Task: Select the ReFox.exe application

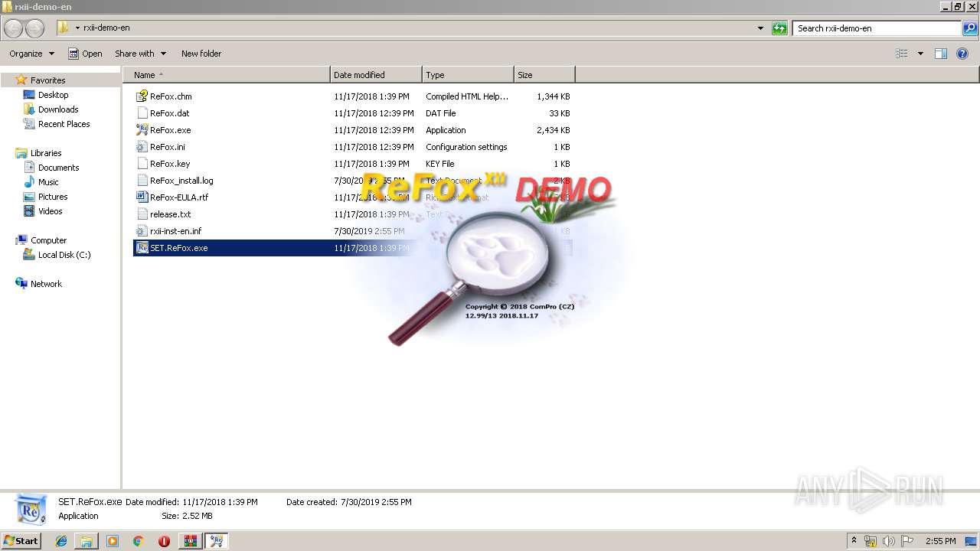Action: [170, 130]
